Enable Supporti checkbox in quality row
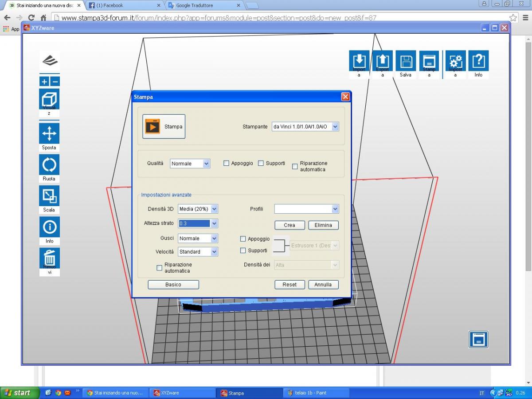The height and width of the screenshot is (399, 532). pos(261,163)
